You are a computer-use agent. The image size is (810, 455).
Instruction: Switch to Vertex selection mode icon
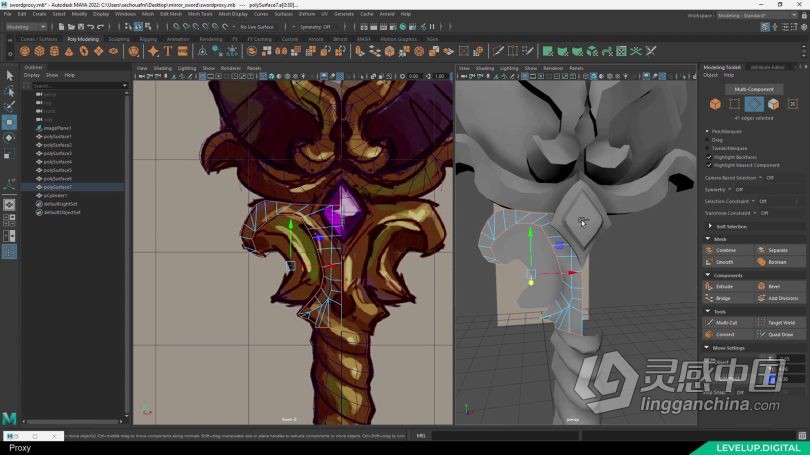735,104
